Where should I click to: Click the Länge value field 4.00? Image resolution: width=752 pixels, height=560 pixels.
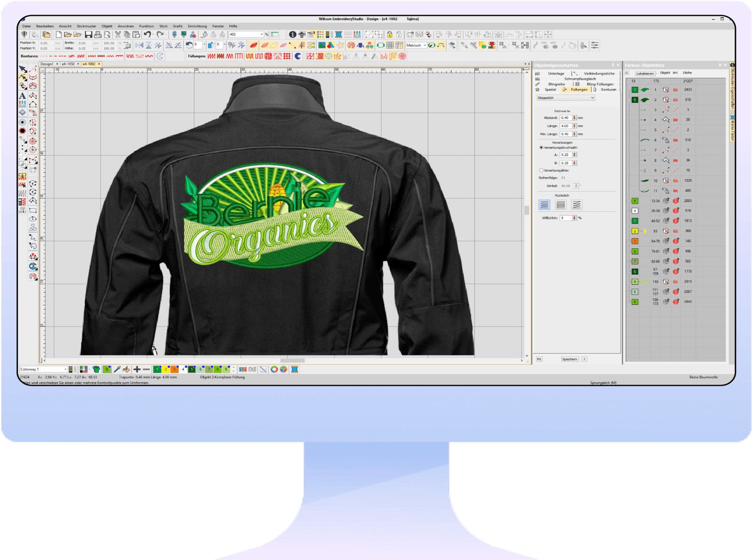tap(565, 126)
